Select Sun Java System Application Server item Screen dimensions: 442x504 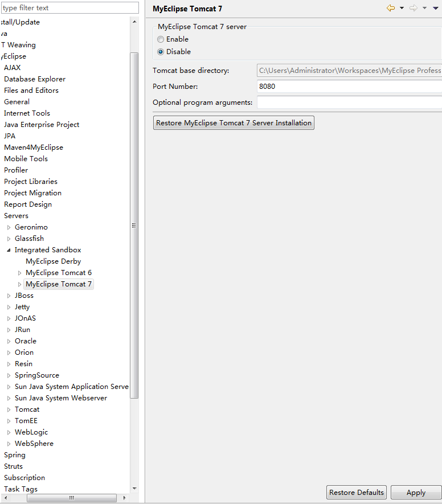pos(72,387)
